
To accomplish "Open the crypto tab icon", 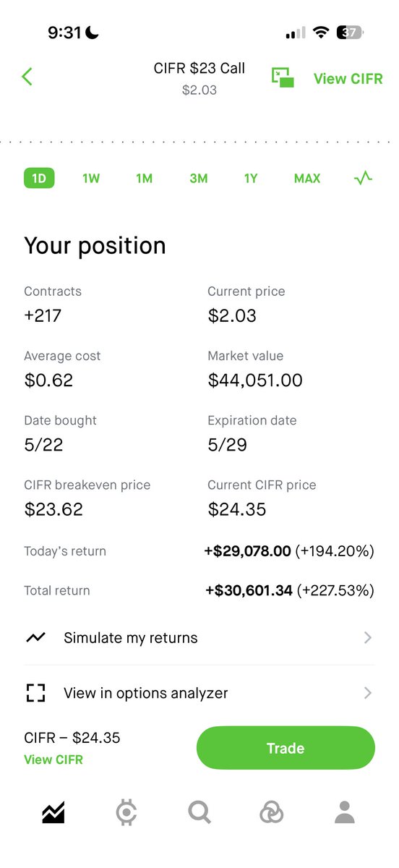I will pyautogui.click(x=126, y=813).
